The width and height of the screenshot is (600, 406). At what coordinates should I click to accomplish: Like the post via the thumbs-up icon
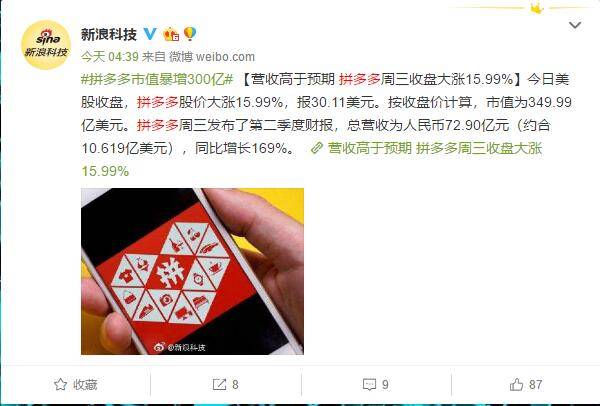(516, 384)
